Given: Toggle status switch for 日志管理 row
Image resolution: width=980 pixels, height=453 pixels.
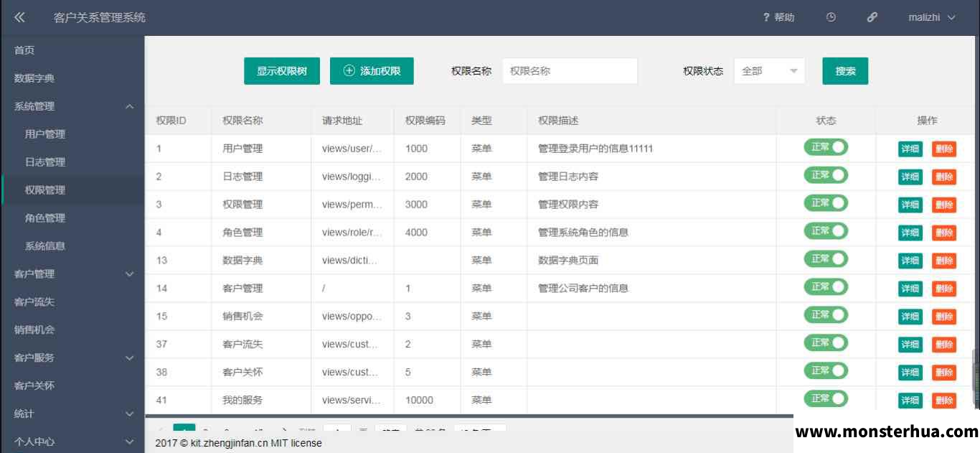Looking at the screenshot, I should pyautogui.click(x=826, y=175).
